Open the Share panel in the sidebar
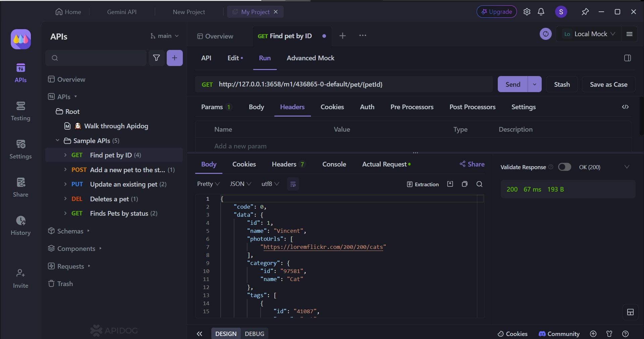Viewport: 644px width, 339px height. (x=20, y=187)
